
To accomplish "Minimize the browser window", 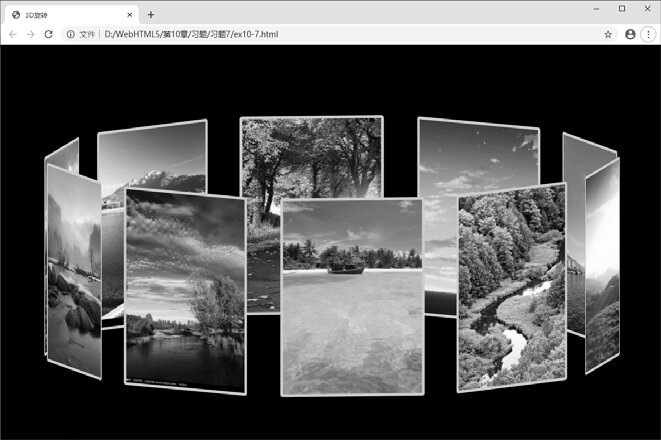I will coord(596,9).
